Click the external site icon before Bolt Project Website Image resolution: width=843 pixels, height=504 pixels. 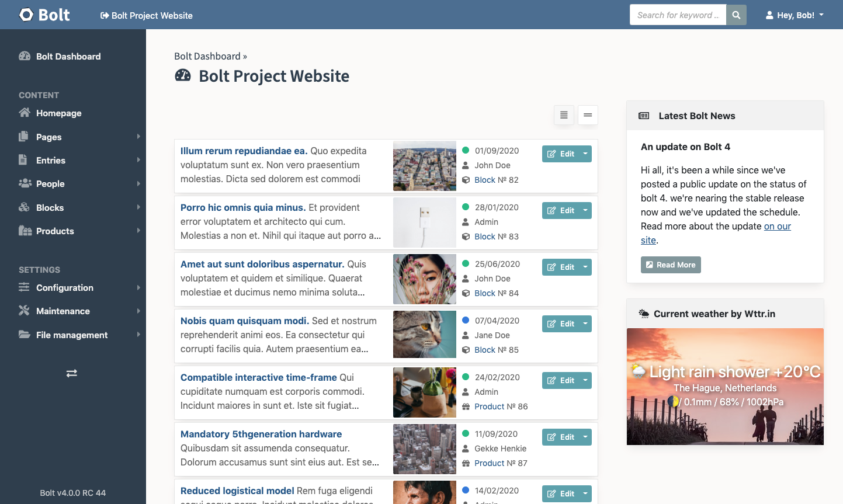click(x=105, y=15)
